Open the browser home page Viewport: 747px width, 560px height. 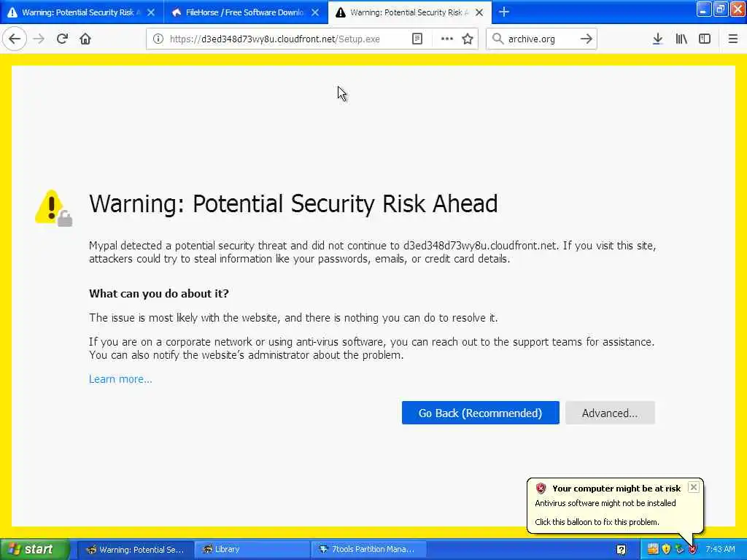pos(85,39)
